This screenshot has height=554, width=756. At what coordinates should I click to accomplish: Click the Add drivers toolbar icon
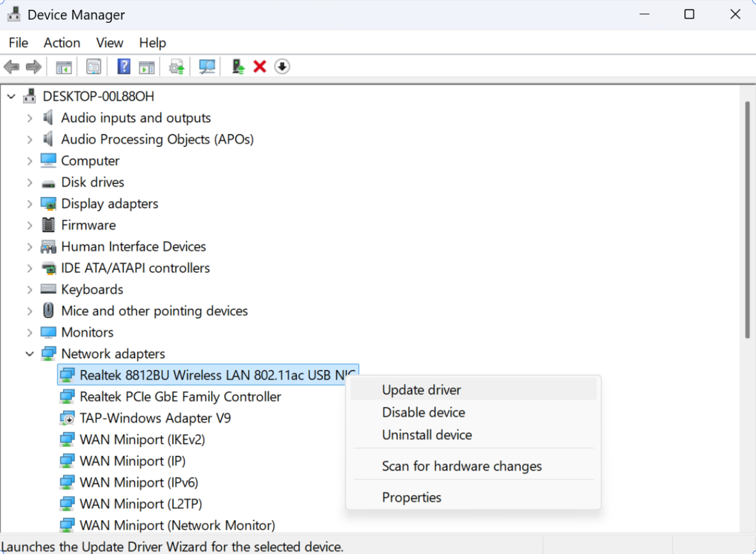click(238, 67)
